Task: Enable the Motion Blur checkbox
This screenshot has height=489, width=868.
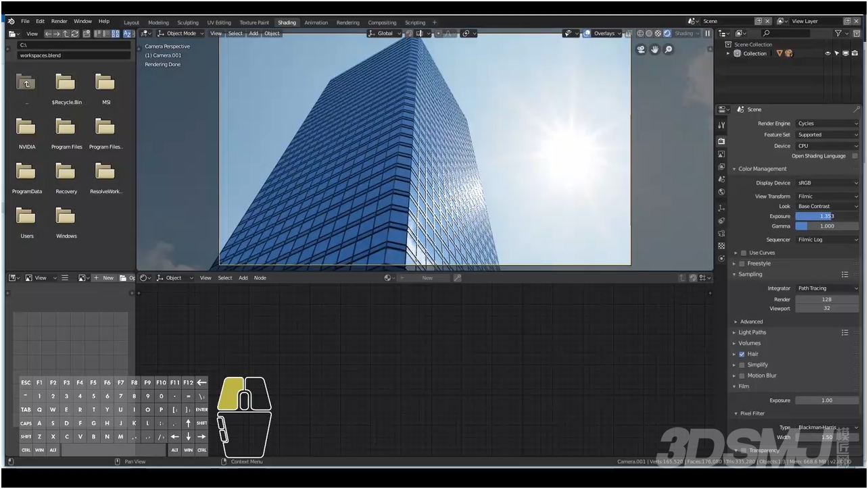Action: coord(742,376)
